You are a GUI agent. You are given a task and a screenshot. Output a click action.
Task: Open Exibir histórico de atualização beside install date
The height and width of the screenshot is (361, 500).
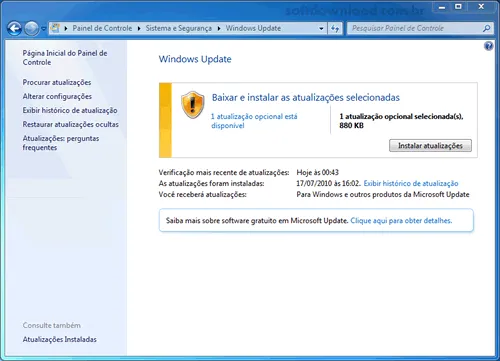coord(411,183)
